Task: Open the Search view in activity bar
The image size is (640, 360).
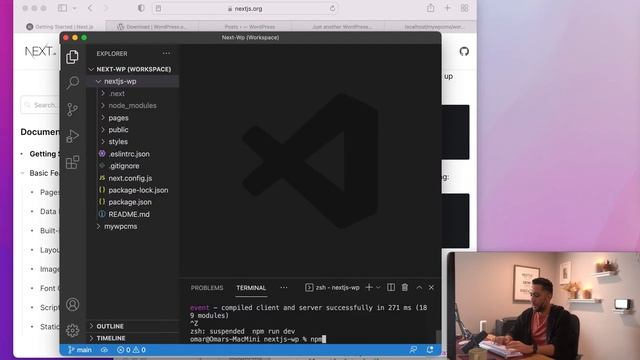Action: [73, 82]
